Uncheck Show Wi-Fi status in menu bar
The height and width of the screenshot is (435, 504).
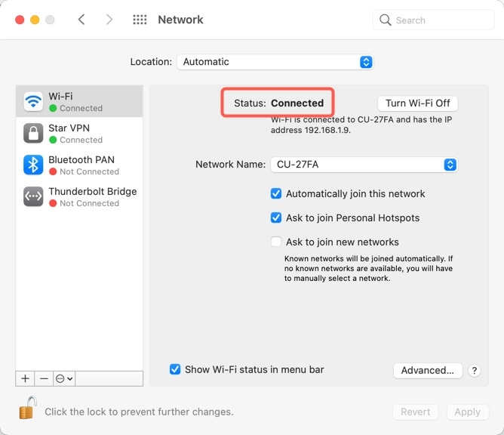[x=175, y=369]
